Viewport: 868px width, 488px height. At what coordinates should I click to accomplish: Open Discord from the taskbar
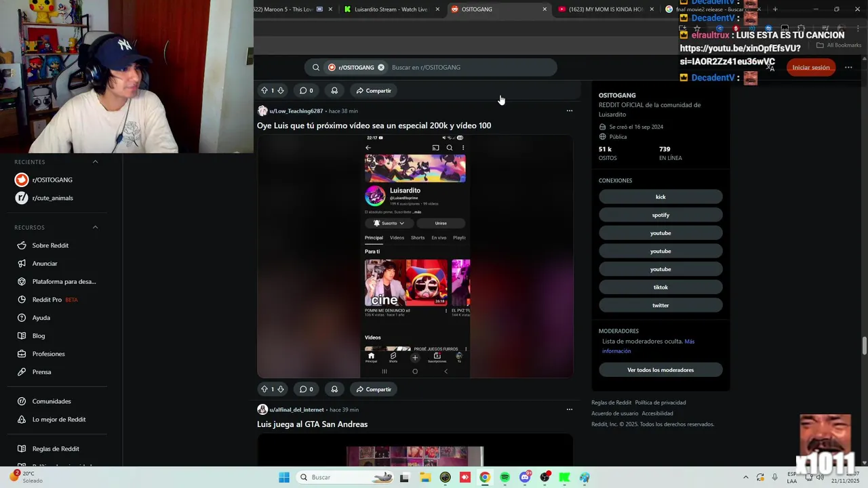[x=525, y=477]
